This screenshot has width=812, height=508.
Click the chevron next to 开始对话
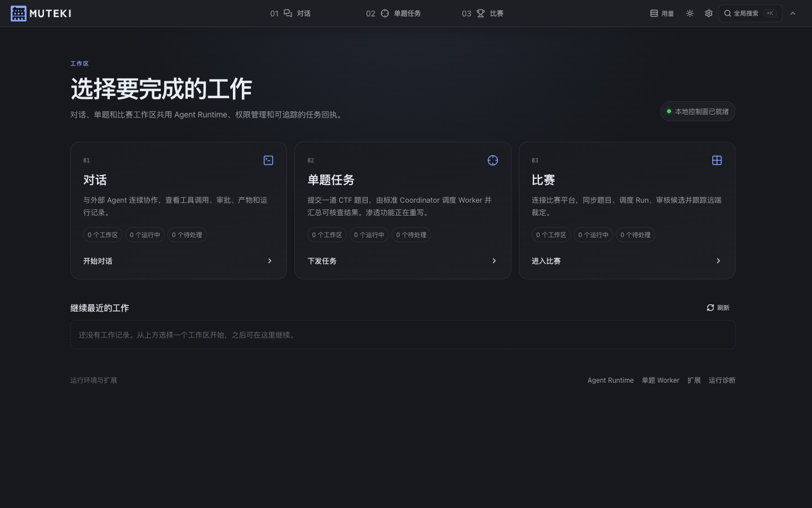pyautogui.click(x=270, y=261)
